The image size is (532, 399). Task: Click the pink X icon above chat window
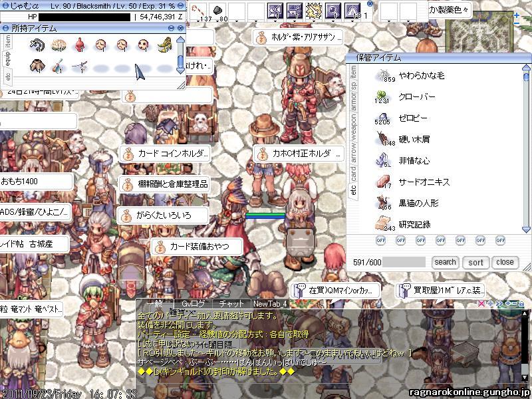[x=481, y=304]
